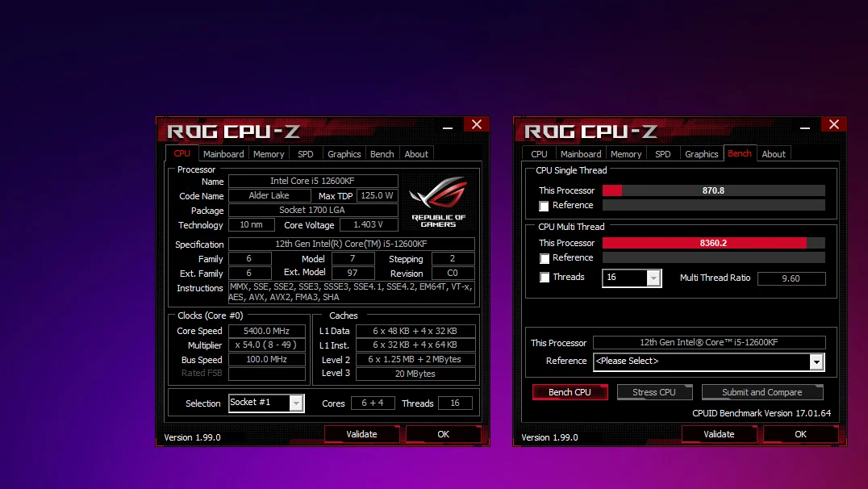Click Validate in the left window

click(x=361, y=434)
